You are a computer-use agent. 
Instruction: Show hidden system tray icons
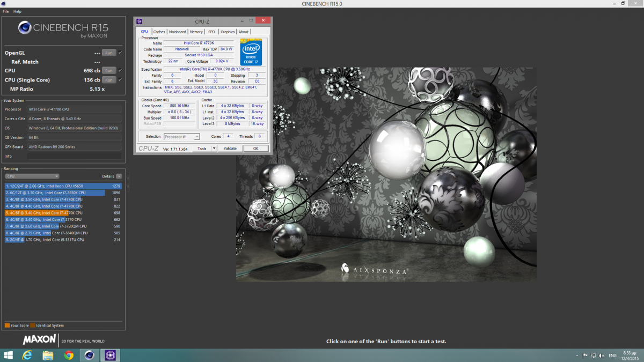coord(578,356)
